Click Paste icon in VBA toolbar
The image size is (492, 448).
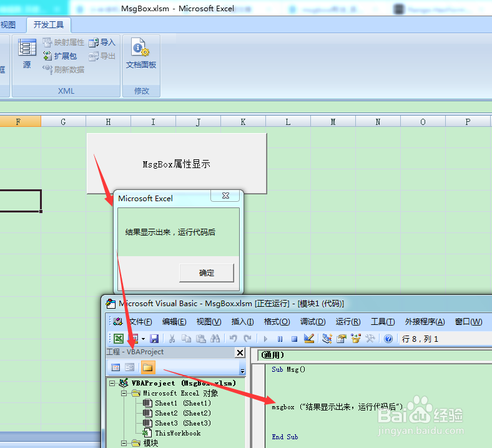(x=201, y=339)
